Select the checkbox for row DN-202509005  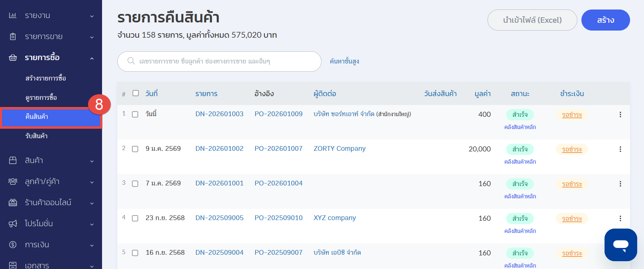(x=135, y=218)
